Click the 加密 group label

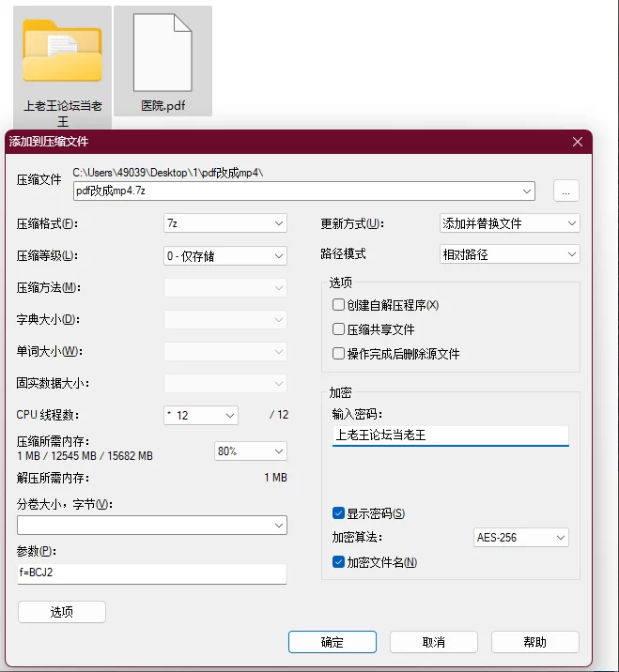click(x=340, y=392)
